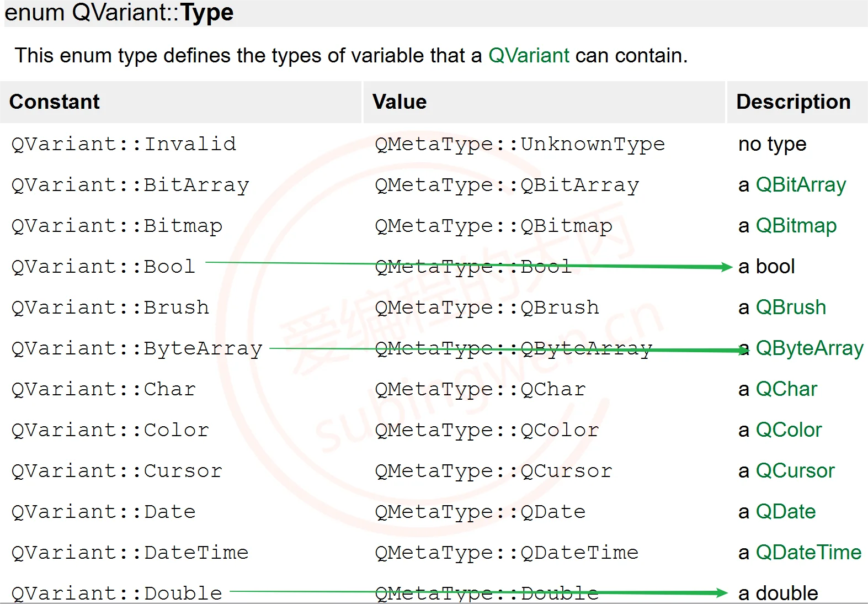Viewport: 868px width, 604px height.
Task: Select the QVariant::BitArray cell
Action: pyautogui.click(x=130, y=185)
